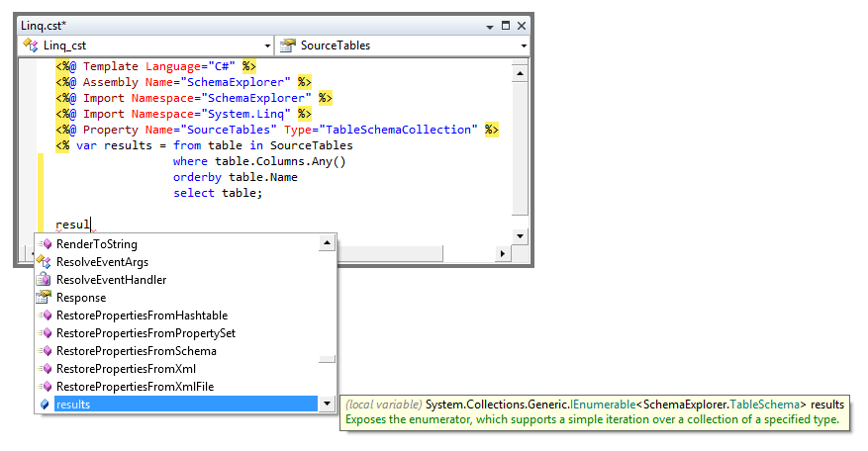
Task: Click the Response property icon
Action: click(x=44, y=297)
